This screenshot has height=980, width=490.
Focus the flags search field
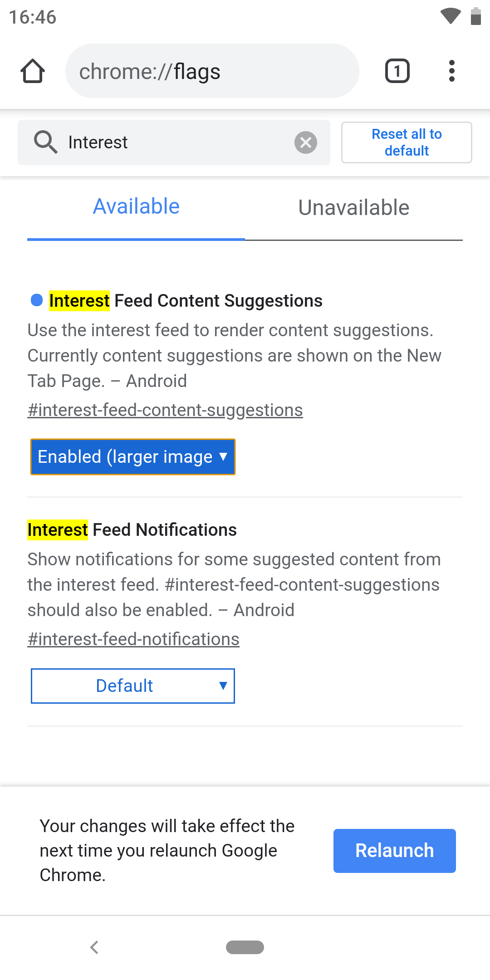174,142
